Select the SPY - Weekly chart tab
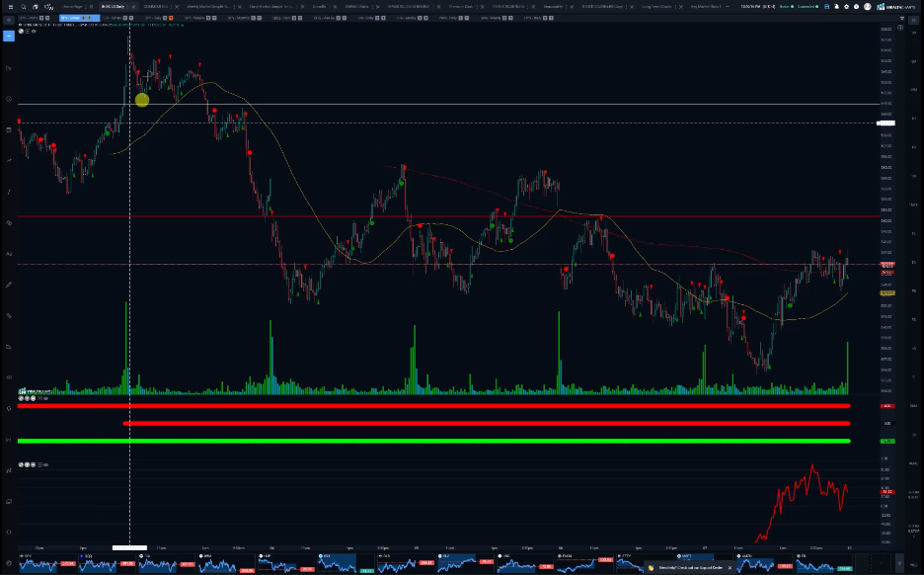The image size is (924, 575). (194, 18)
